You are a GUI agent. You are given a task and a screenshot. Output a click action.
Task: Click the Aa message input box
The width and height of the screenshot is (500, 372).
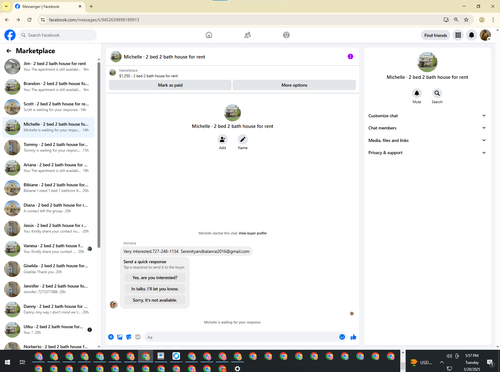click(x=246, y=337)
